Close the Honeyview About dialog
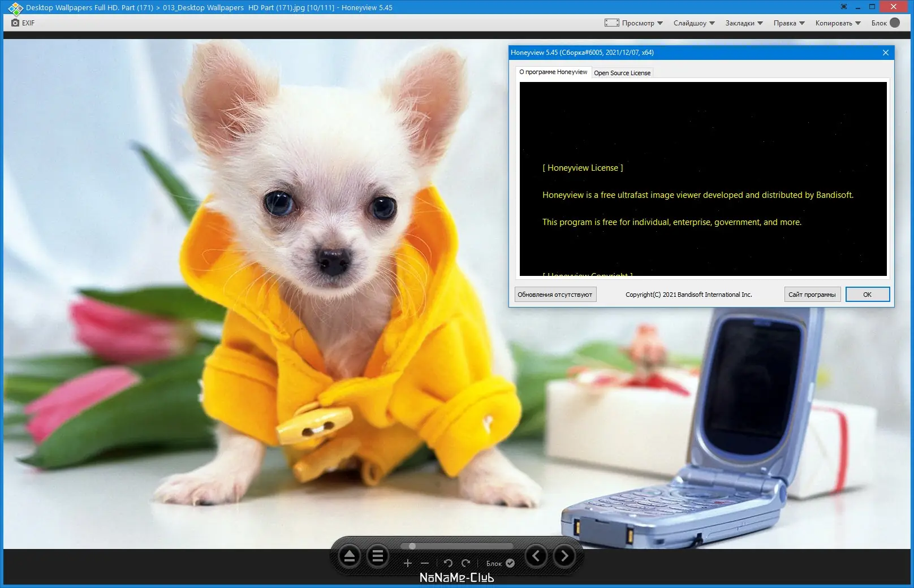 pyautogui.click(x=886, y=53)
